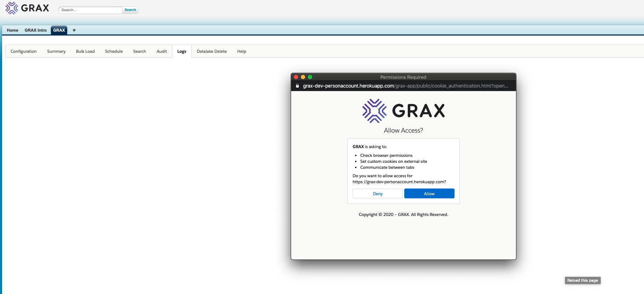
Task: Click 'Check browser permissions' list item
Action: pos(386,155)
